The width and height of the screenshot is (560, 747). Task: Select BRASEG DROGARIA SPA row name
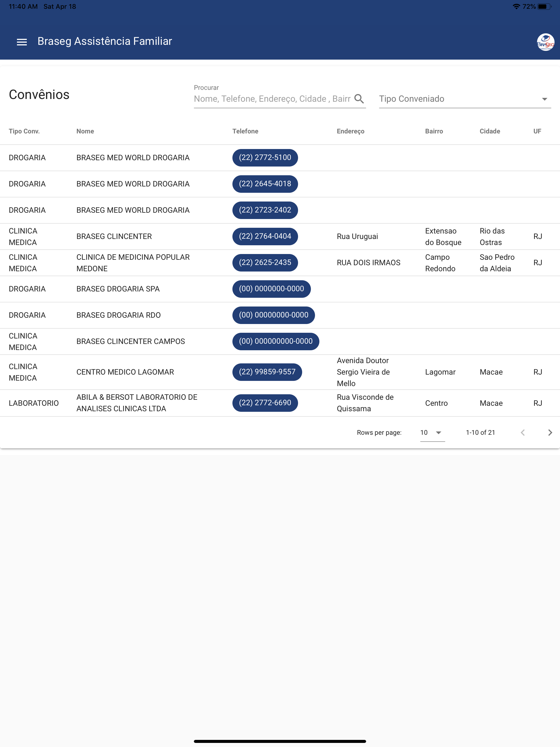coord(118,289)
